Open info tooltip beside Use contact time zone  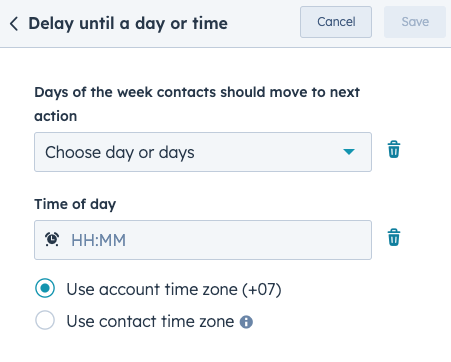(x=246, y=322)
